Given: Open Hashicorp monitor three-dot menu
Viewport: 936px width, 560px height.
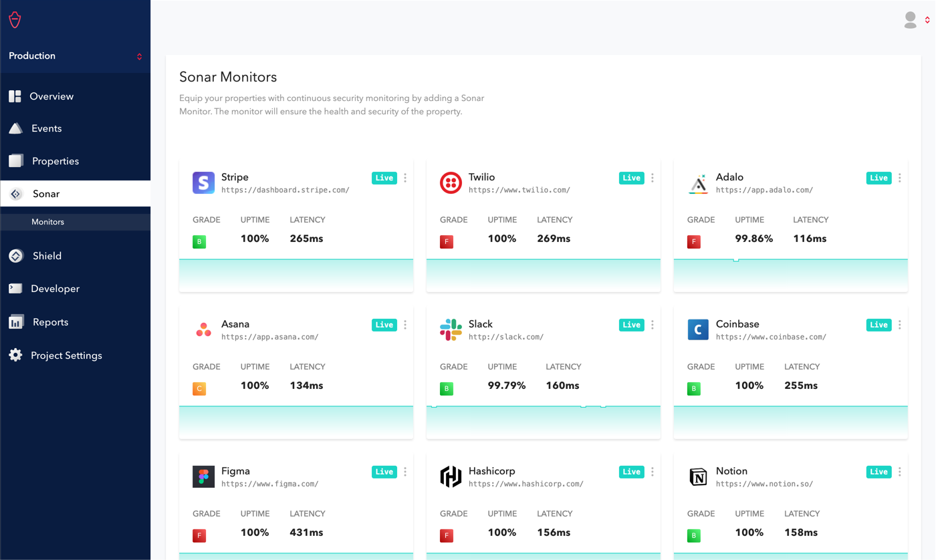Looking at the screenshot, I should coord(653,472).
